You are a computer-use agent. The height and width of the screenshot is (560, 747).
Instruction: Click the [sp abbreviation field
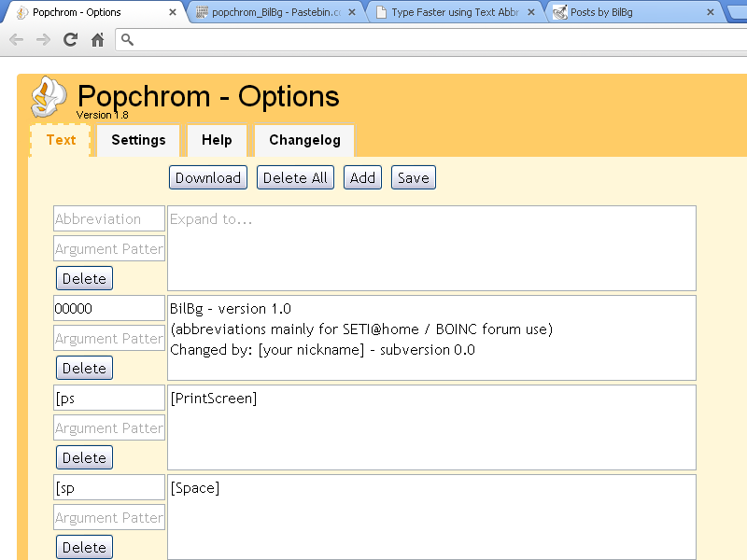tap(109, 487)
